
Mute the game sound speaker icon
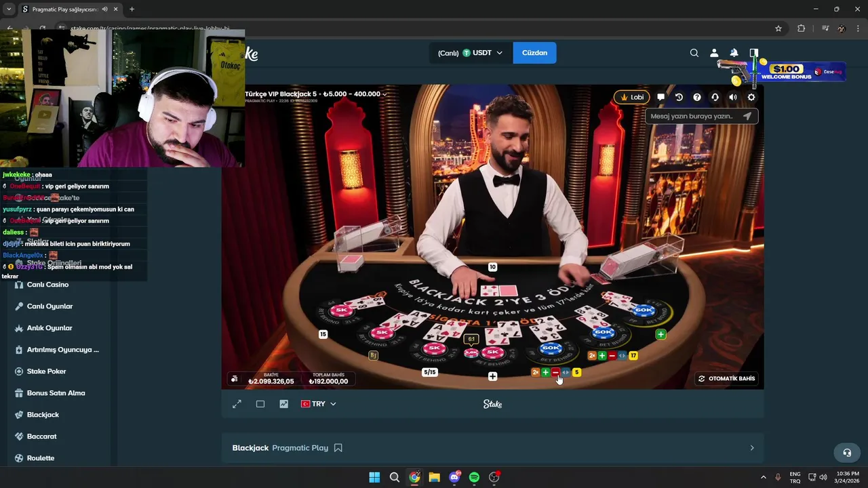pos(733,97)
